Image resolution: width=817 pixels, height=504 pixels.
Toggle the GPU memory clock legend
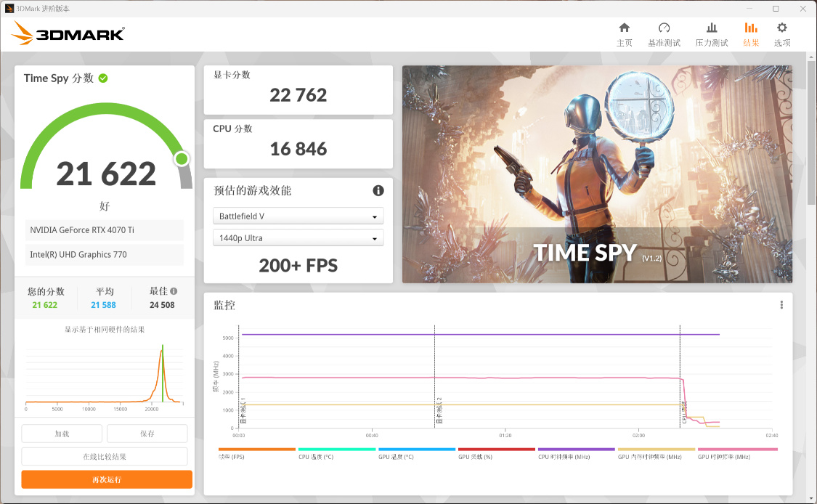(x=657, y=450)
